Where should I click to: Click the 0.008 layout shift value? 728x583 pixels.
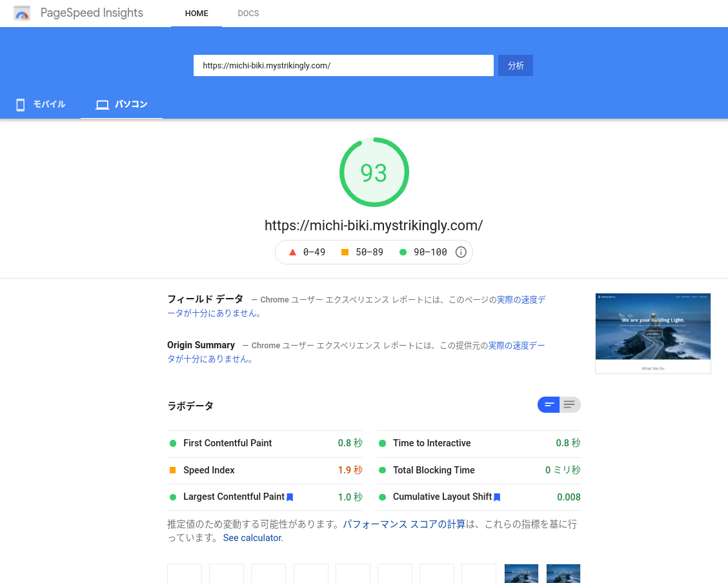click(x=569, y=497)
